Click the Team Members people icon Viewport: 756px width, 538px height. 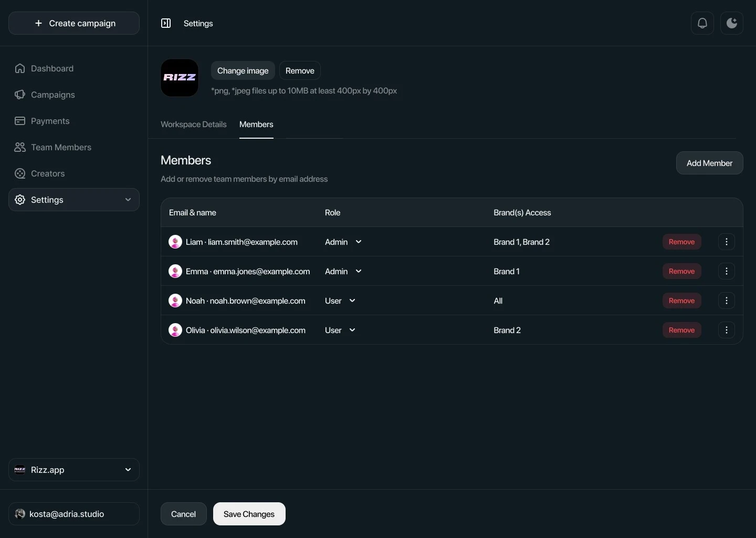coord(20,147)
